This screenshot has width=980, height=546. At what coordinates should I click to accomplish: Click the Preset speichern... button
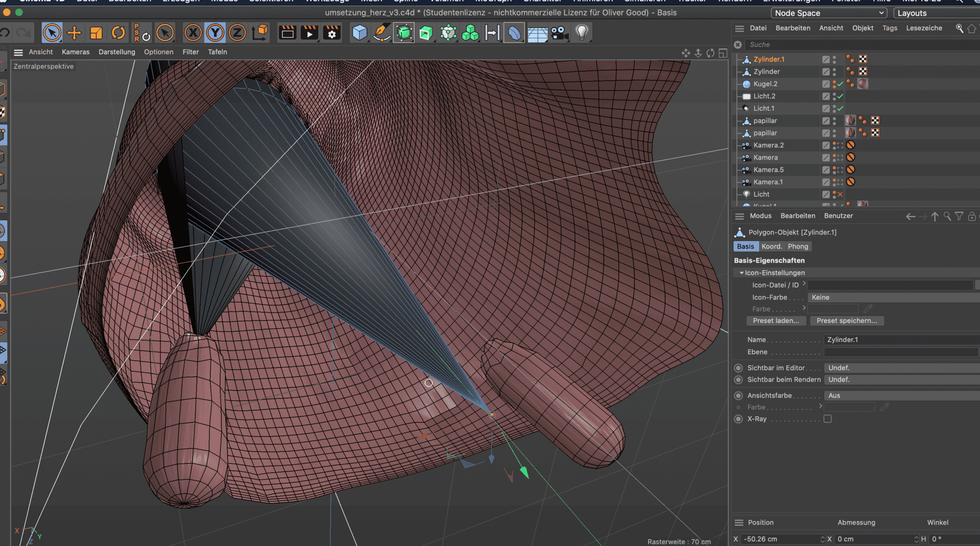click(x=846, y=321)
